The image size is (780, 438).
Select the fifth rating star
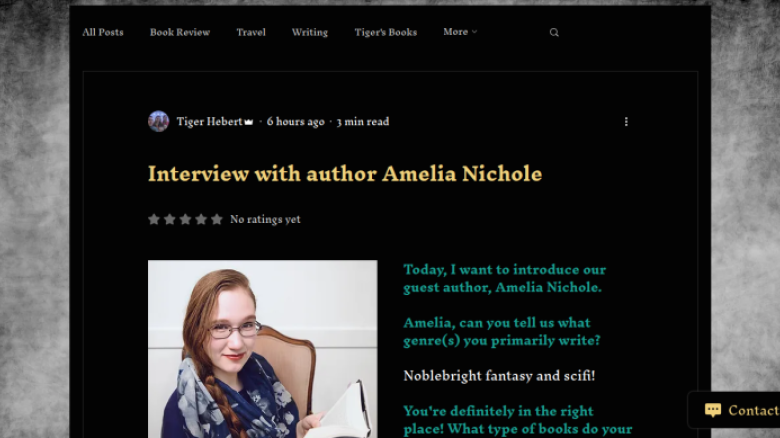(216, 219)
